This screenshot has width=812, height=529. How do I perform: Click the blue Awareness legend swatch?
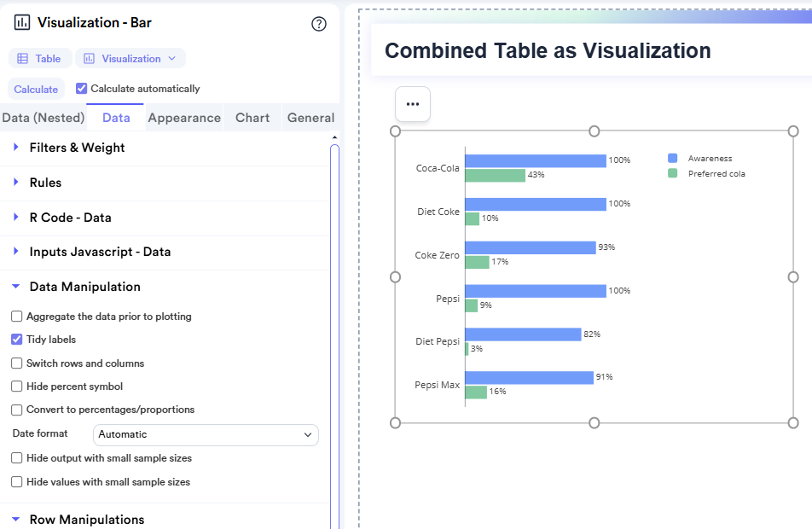672,159
